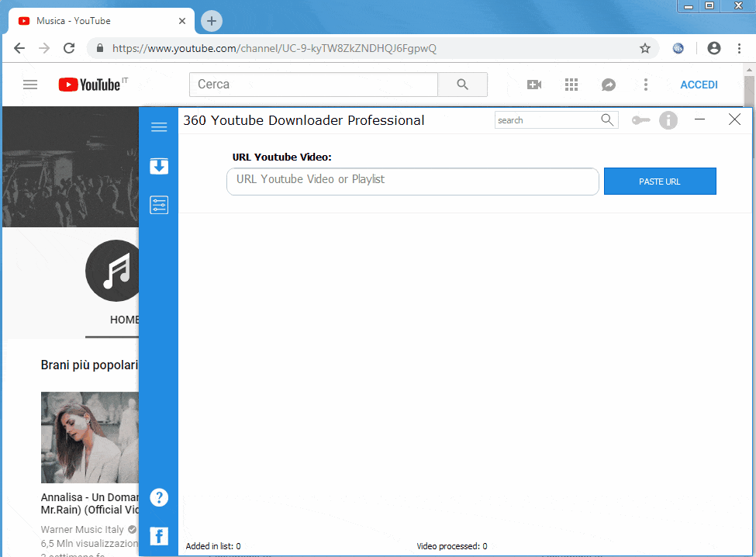Reload the browser page
Screen dimensions: 756x557
tap(69, 48)
